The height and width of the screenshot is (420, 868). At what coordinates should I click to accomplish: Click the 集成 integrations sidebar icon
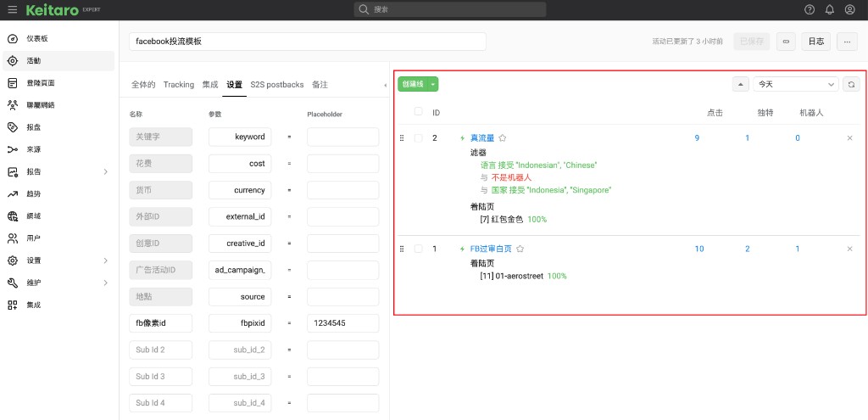(x=13, y=305)
